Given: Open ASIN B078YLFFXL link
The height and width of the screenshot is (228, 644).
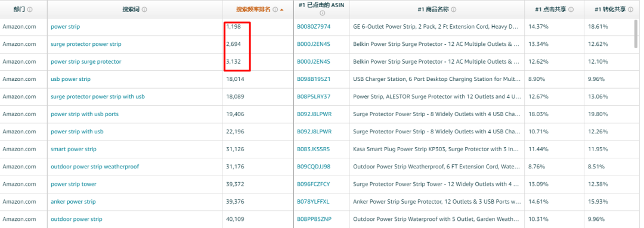Looking at the screenshot, I should click(x=314, y=202).
